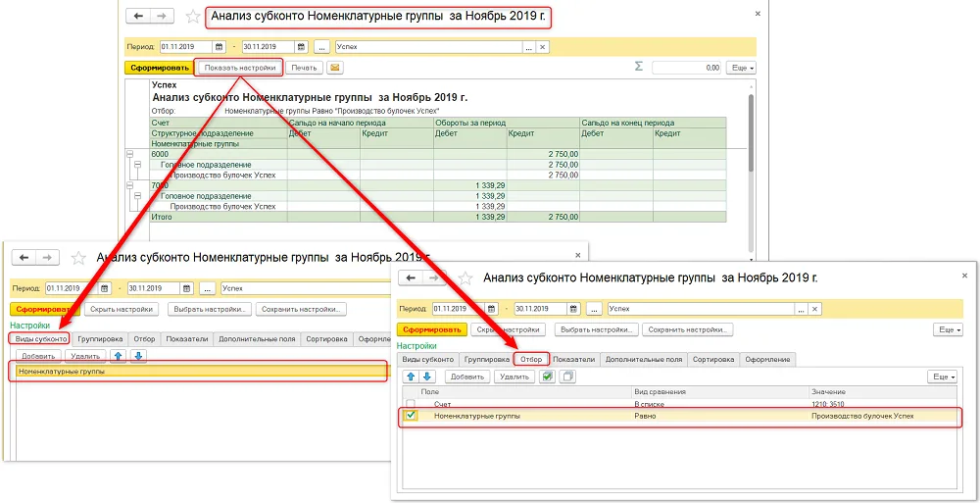
Task: Open organization selection ellipsis in top report window
Action: point(529,47)
